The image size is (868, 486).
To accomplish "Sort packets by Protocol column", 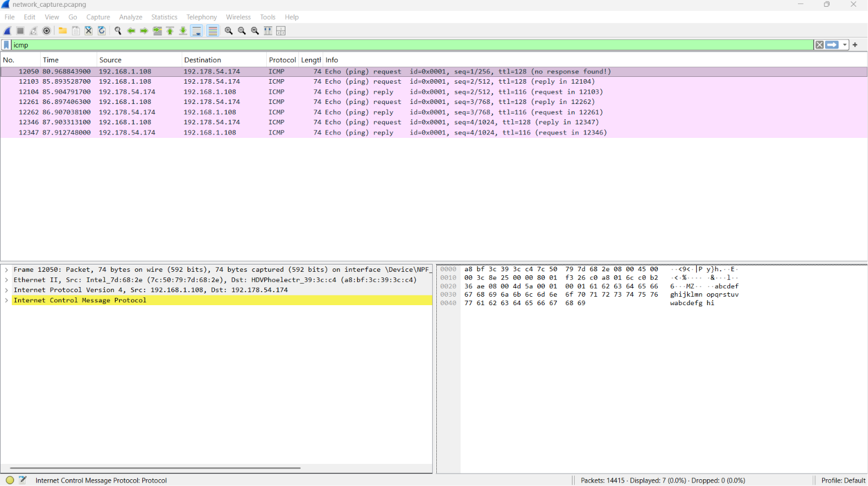I will (x=283, y=60).
